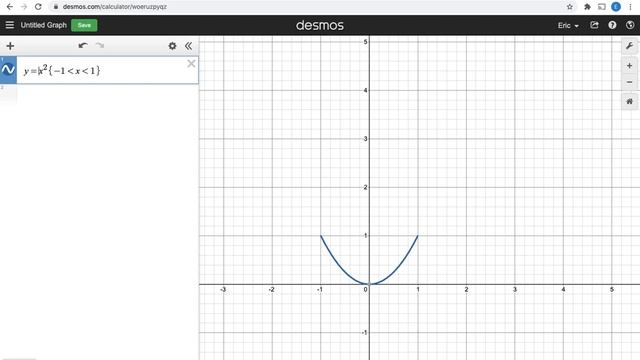Reload the Desmos page
This screenshot has width=640, height=360.
pyautogui.click(x=38, y=7)
